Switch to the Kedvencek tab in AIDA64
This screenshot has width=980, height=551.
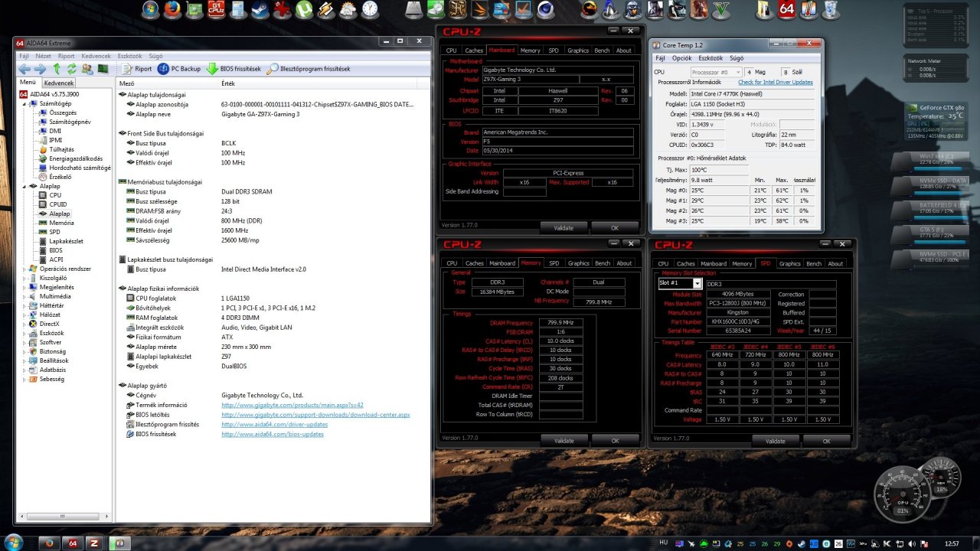[59, 83]
